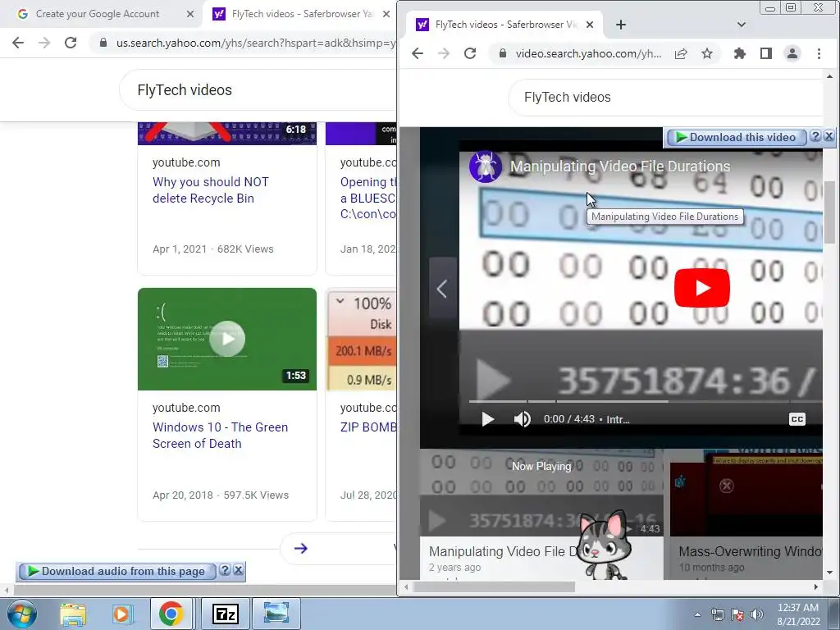840x630 pixels.
Task: Open the picture viewer taskbar icon
Action: pos(276,614)
